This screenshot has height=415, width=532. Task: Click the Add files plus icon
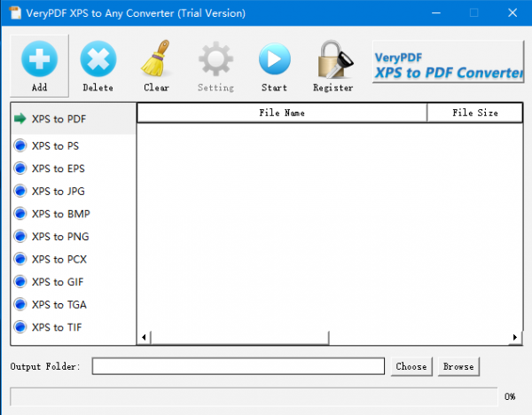[39, 59]
